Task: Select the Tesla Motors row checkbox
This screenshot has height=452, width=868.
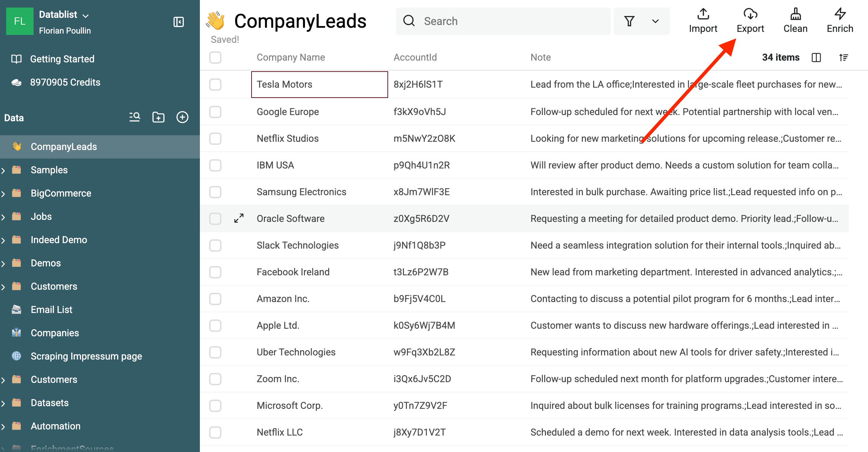Action: [215, 85]
